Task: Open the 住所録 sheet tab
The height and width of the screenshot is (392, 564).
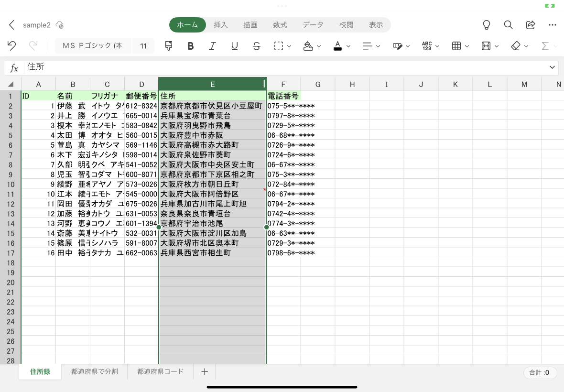Action: pyautogui.click(x=40, y=371)
